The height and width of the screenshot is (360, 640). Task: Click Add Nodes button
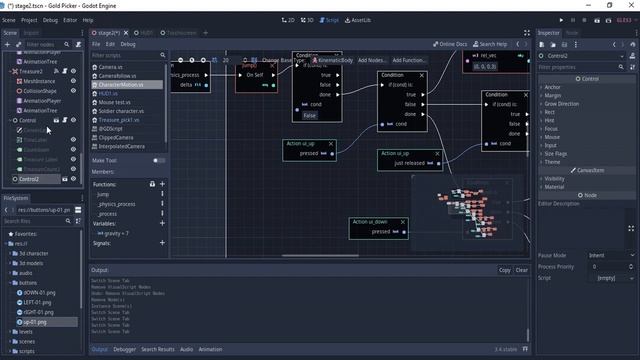click(x=371, y=60)
